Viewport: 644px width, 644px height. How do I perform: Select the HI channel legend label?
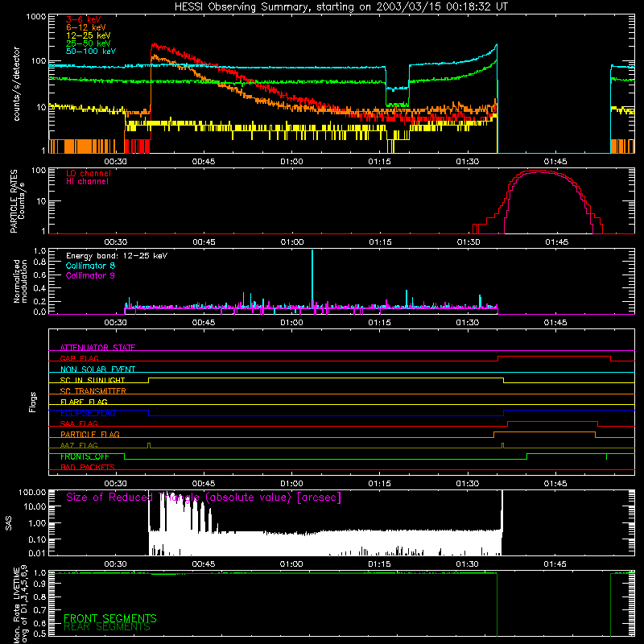[x=87, y=182]
